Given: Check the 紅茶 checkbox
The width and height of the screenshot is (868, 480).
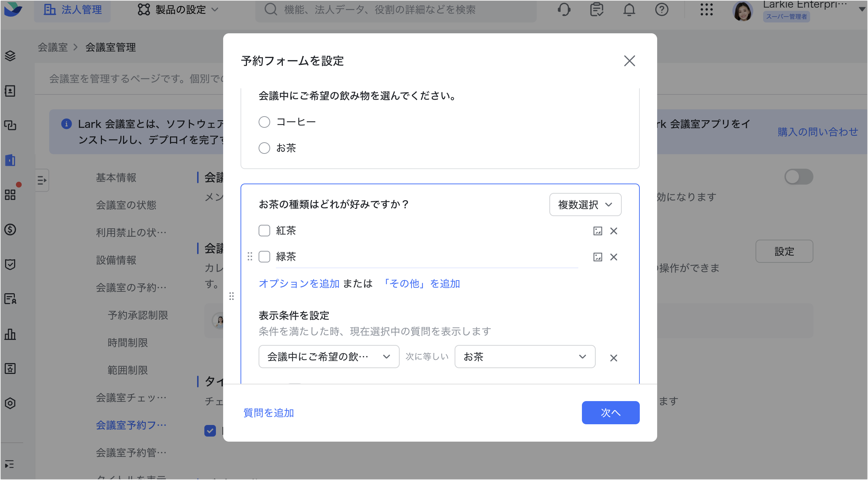Looking at the screenshot, I should 264,231.
